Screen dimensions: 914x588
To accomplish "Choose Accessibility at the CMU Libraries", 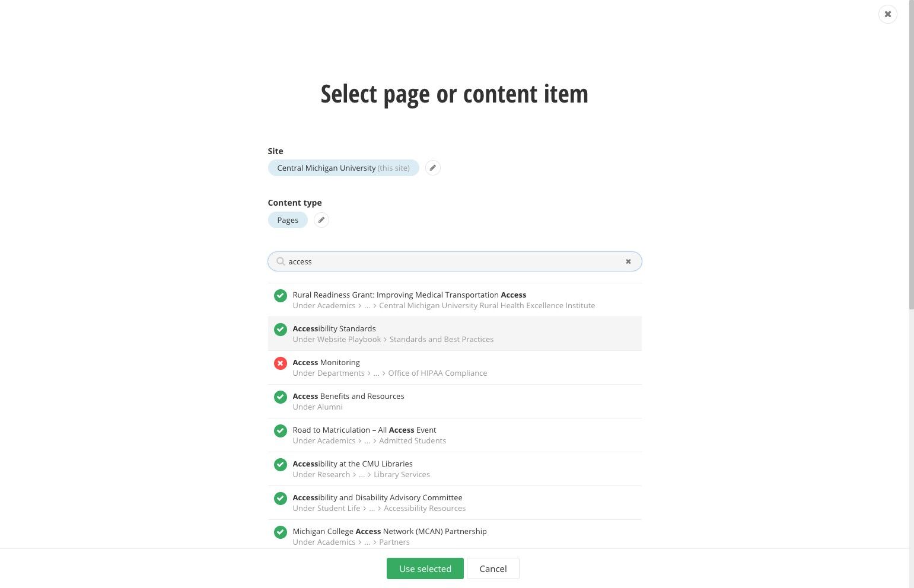I will click(x=455, y=469).
